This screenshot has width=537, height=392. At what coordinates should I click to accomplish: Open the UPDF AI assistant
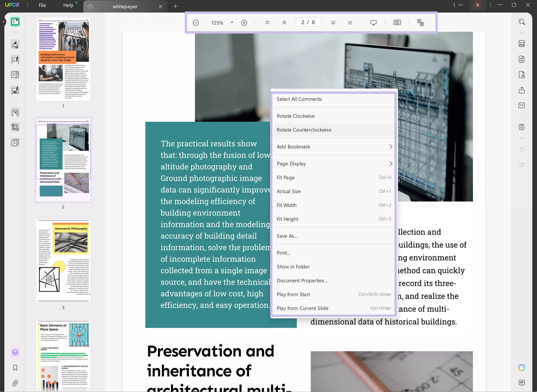pos(522,368)
